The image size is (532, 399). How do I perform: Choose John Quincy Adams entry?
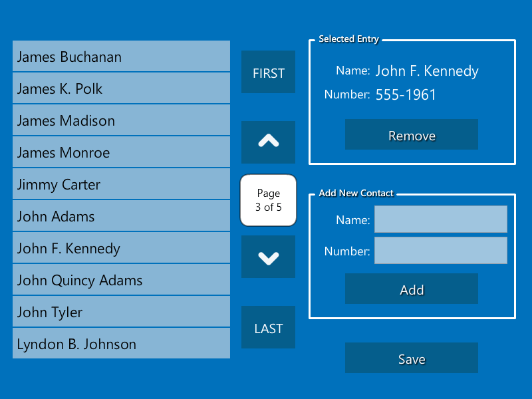(121, 280)
